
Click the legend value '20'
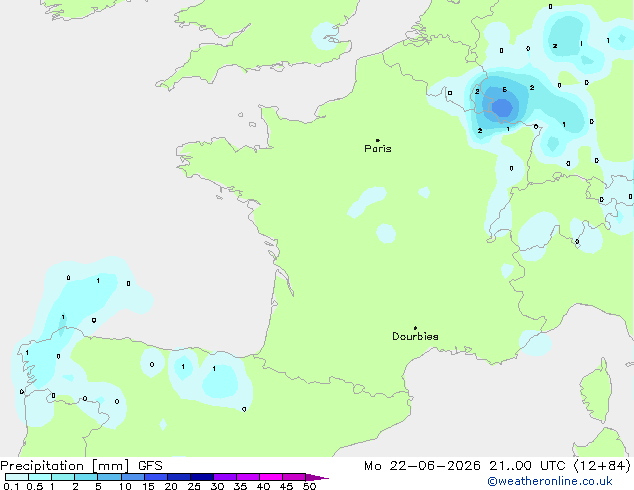[171, 486]
